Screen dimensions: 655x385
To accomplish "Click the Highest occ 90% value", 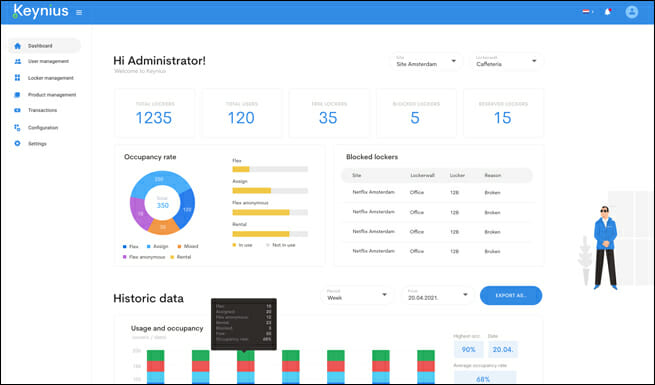I will pyautogui.click(x=469, y=350).
